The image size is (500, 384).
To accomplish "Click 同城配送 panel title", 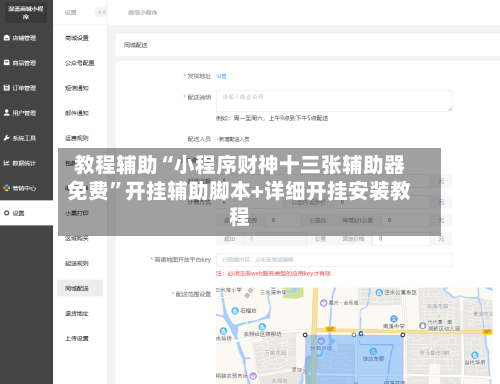I will [x=135, y=45].
